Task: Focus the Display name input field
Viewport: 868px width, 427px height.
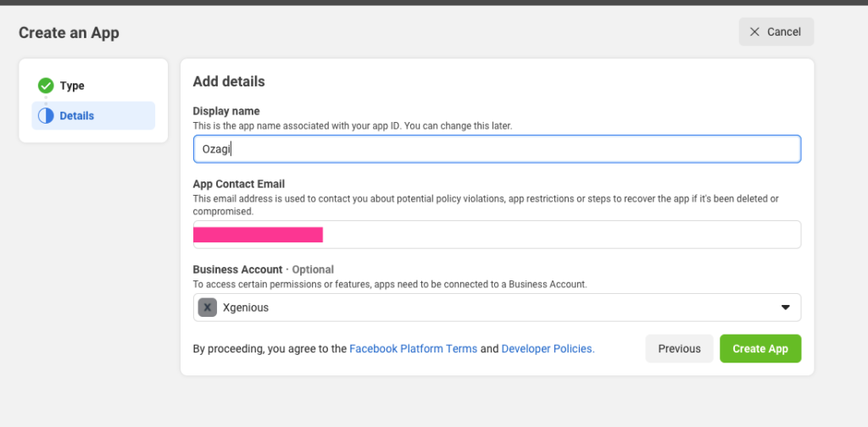Action: [x=497, y=149]
